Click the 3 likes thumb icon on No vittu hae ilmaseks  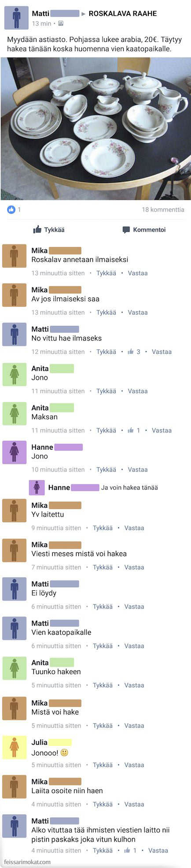point(131,351)
